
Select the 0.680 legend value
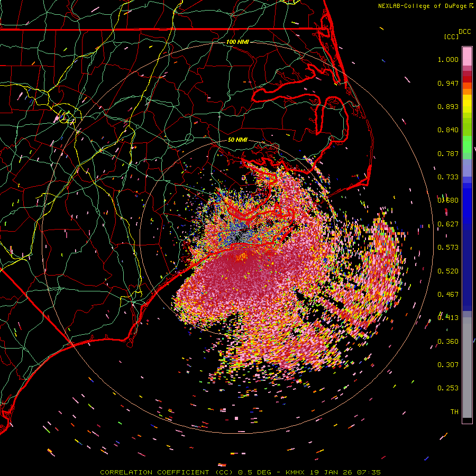pyautogui.click(x=448, y=200)
